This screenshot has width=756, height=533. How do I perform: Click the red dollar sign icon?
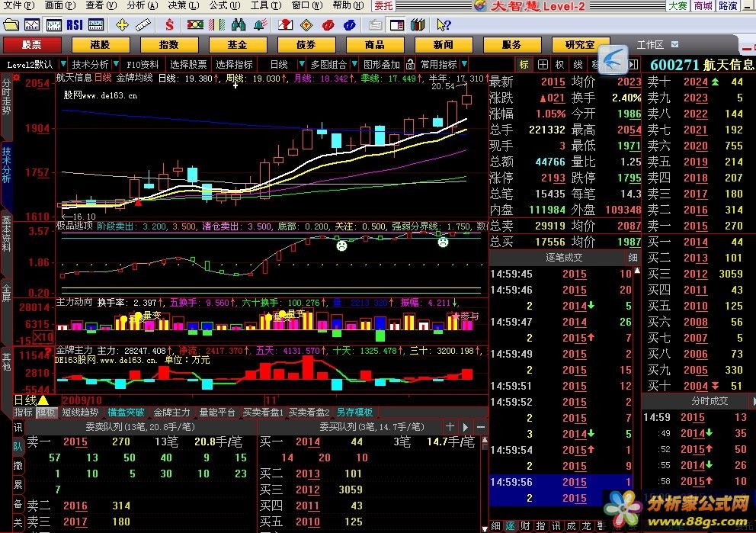pos(169,24)
